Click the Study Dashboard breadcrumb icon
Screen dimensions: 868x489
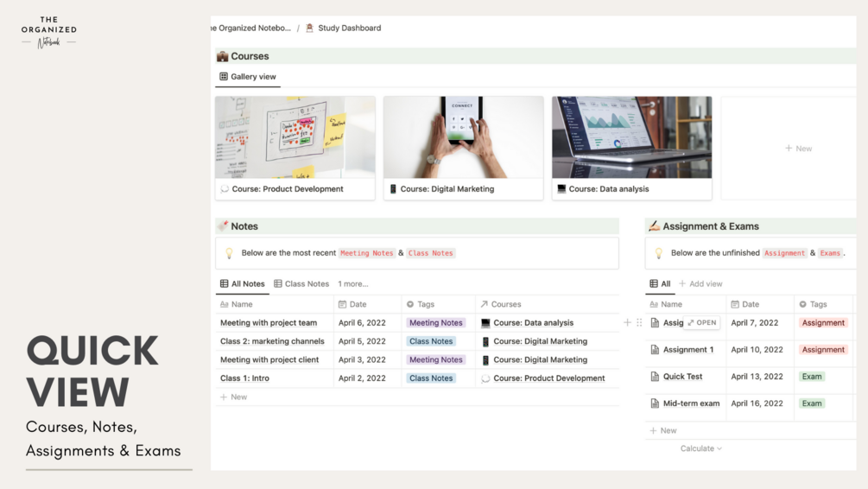coord(309,28)
